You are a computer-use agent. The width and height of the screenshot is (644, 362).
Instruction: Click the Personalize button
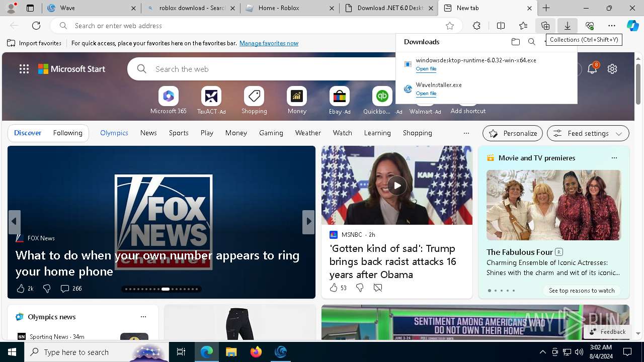point(512,133)
